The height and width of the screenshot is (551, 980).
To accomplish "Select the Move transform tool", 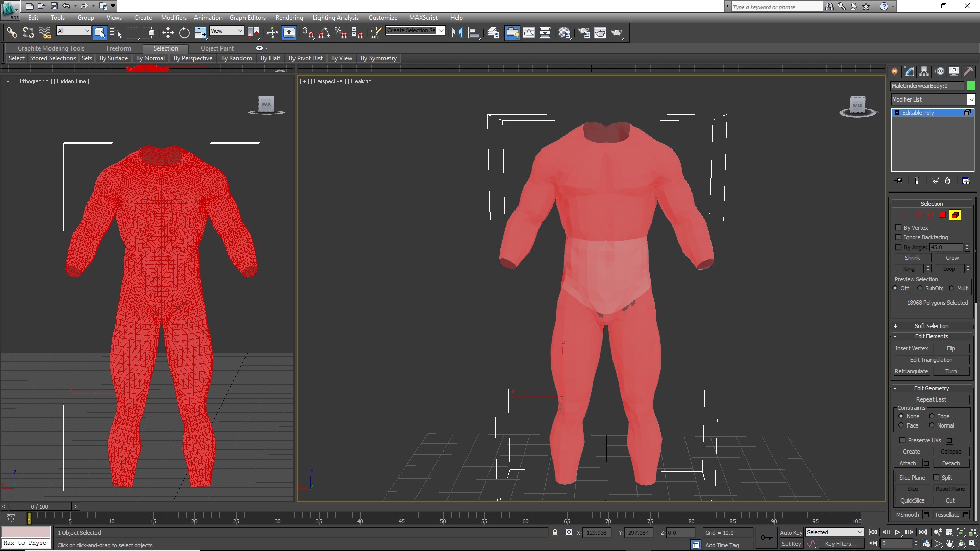I will [x=168, y=33].
